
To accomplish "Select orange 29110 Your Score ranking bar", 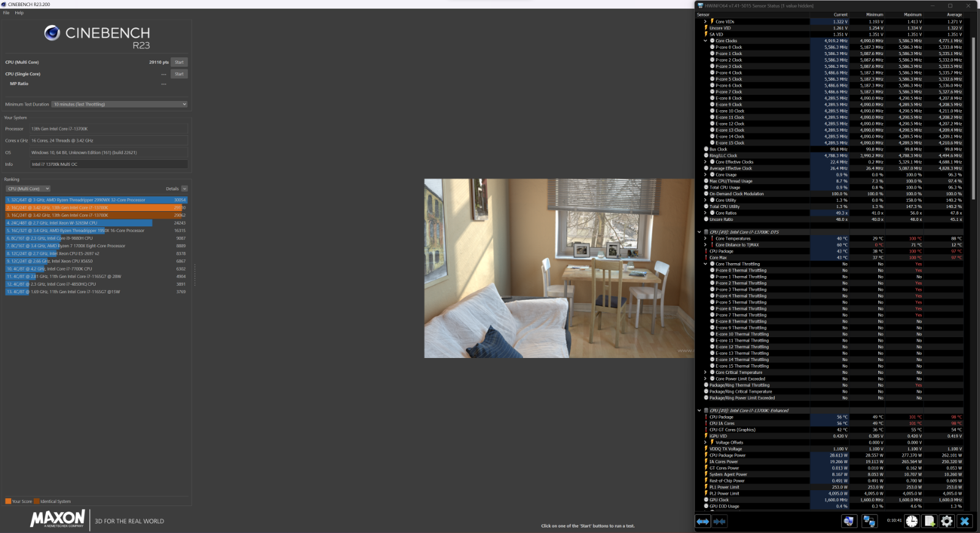I will (x=96, y=207).
